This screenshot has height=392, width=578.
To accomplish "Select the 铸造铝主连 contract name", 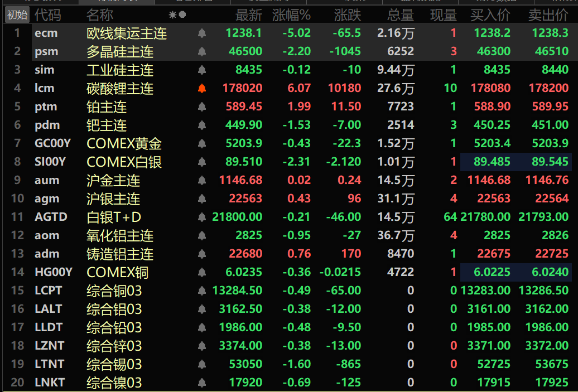I will 120,254.
